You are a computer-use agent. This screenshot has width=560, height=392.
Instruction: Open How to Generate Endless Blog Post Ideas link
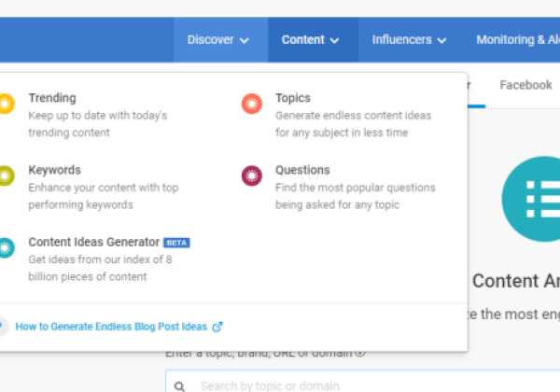click(x=112, y=327)
